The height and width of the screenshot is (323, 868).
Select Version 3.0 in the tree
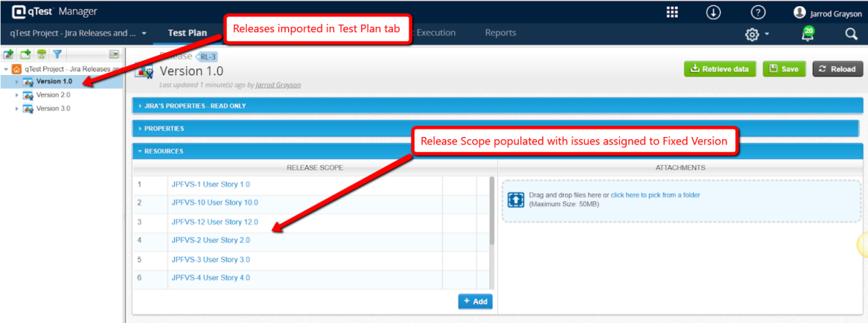pyautogui.click(x=53, y=109)
